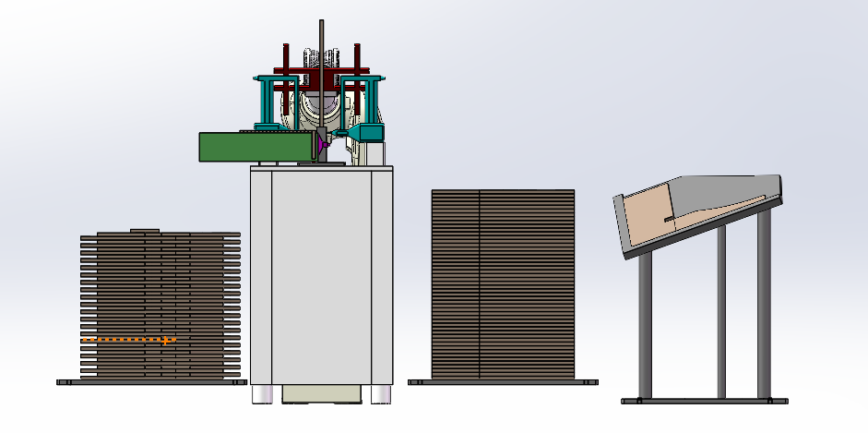Click the rightmost leg of the chute stand
The height and width of the screenshot is (433, 868).
tap(764, 304)
